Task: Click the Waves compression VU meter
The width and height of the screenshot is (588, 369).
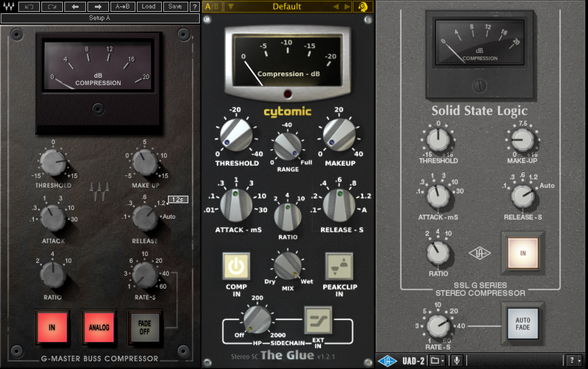Action: (x=98, y=65)
